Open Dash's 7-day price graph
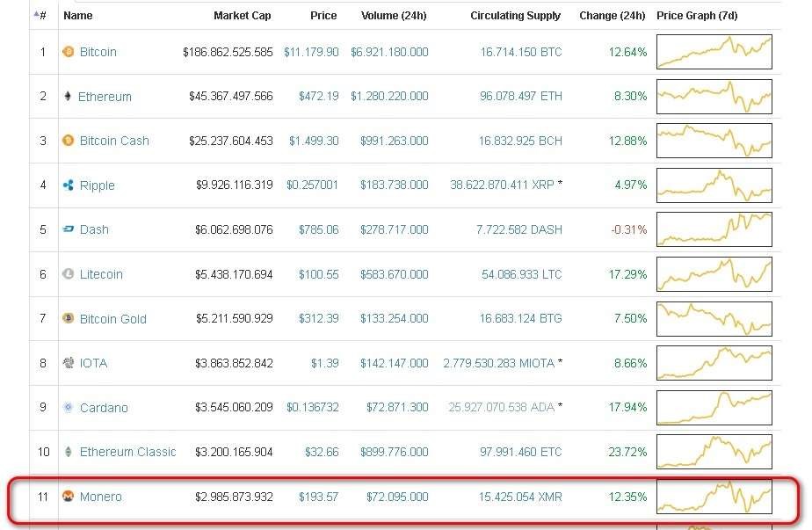 (714, 229)
